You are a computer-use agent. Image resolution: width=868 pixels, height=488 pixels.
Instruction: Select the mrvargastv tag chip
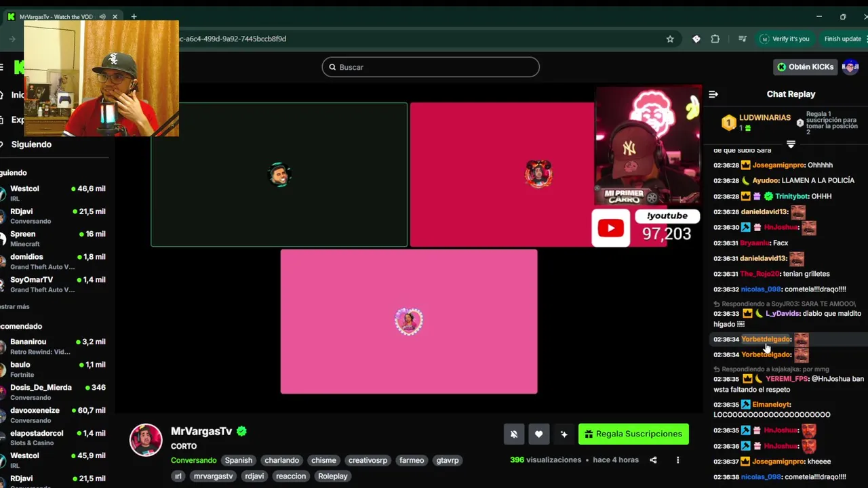tap(213, 476)
